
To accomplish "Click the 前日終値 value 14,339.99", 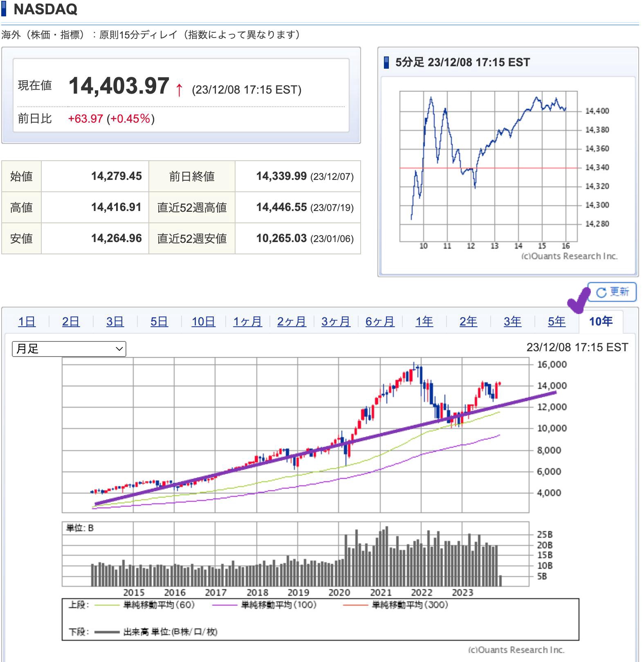I will (x=281, y=176).
